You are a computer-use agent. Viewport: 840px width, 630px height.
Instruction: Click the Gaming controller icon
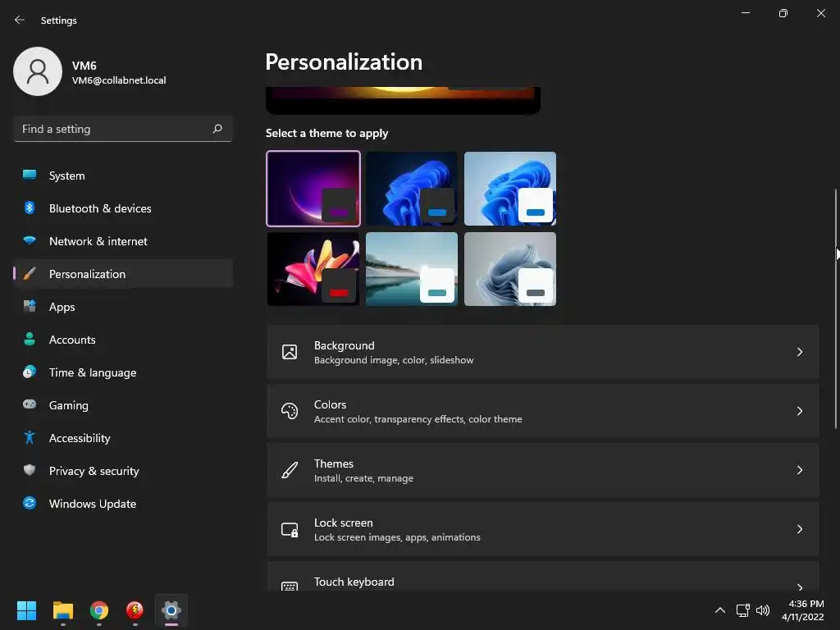click(30, 404)
